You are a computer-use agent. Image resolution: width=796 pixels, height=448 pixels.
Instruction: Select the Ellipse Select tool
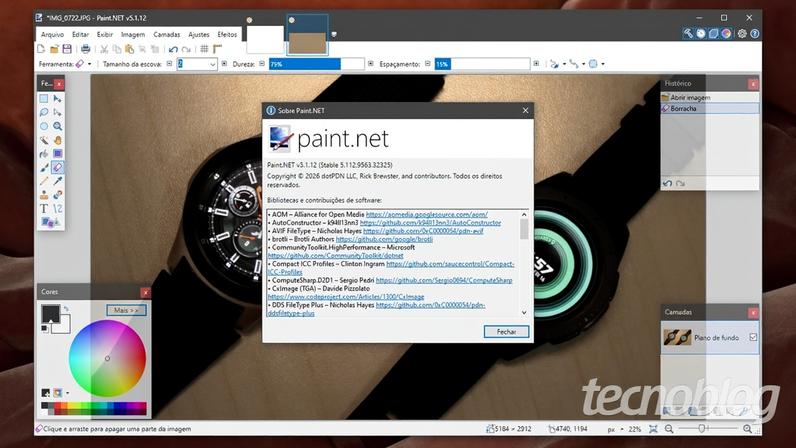coord(44,126)
